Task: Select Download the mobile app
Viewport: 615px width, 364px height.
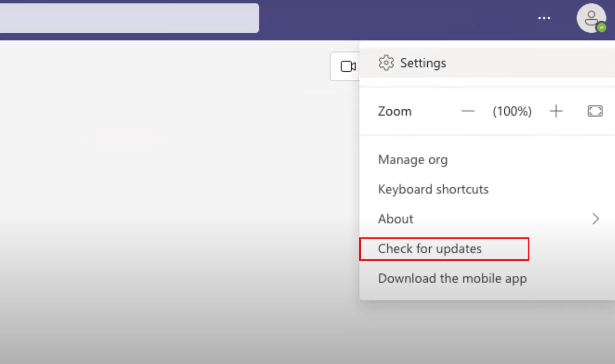Action: (x=452, y=279)
